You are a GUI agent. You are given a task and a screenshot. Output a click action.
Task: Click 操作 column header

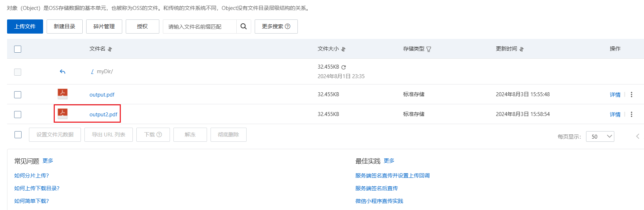click(615, 49)
